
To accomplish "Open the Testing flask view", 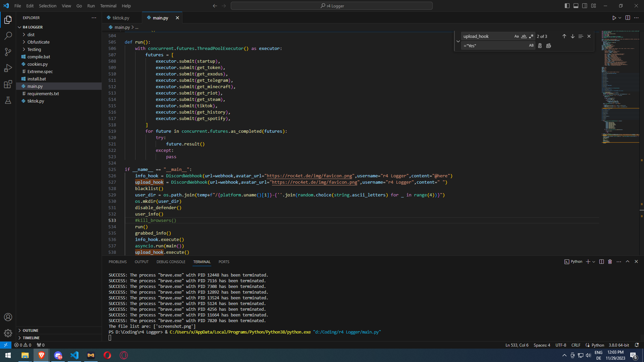I will coord(8,100).
